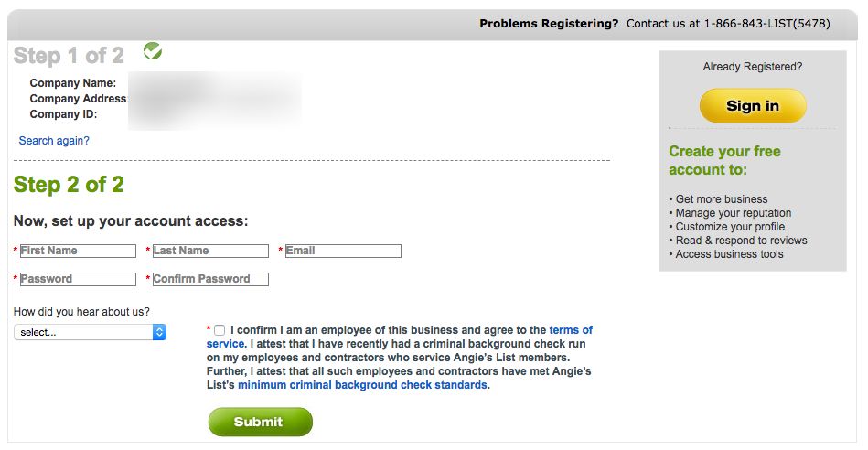This screenshot has width=868, height=450.
Task: Open the Search again link
Action: pos(54,141)
